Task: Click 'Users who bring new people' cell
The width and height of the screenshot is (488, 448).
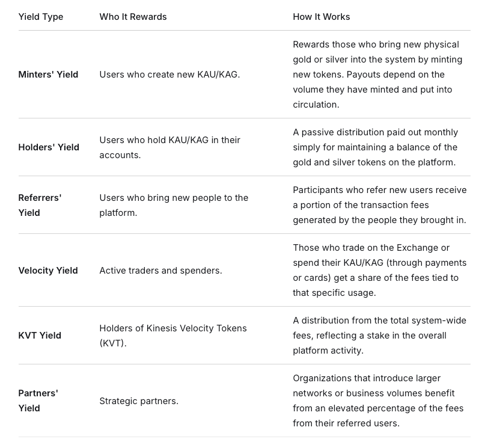Action: [x=174, y=205]
